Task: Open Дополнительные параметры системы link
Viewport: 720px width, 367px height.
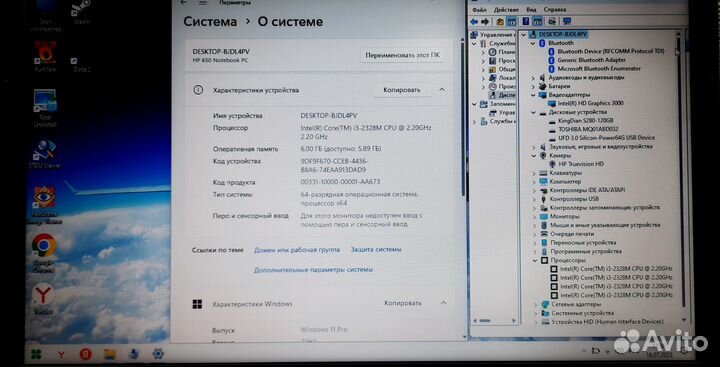Action: coord(313,270)
